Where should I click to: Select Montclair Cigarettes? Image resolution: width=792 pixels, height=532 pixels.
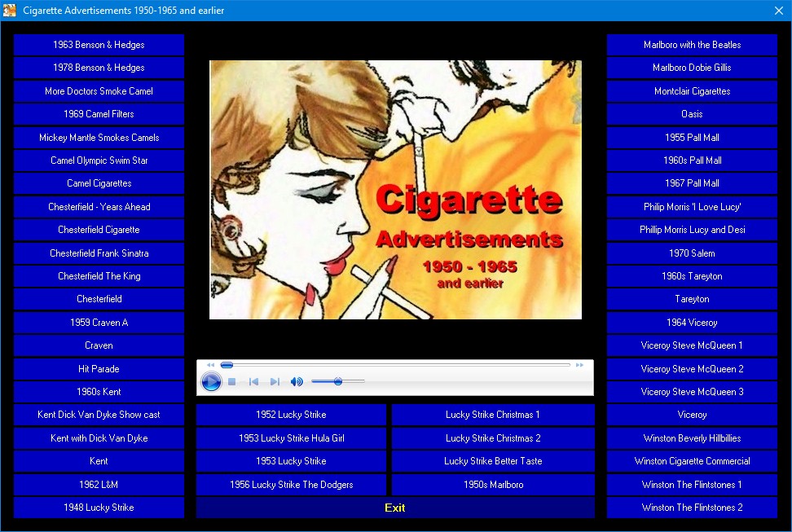tap(692, 91)
